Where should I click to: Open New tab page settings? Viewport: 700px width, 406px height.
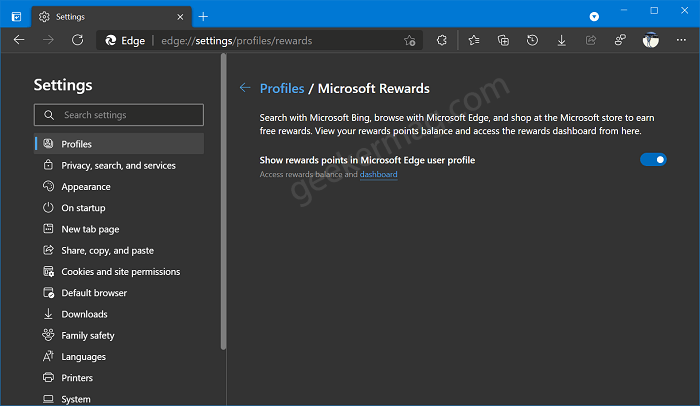(x=119, y=229)
